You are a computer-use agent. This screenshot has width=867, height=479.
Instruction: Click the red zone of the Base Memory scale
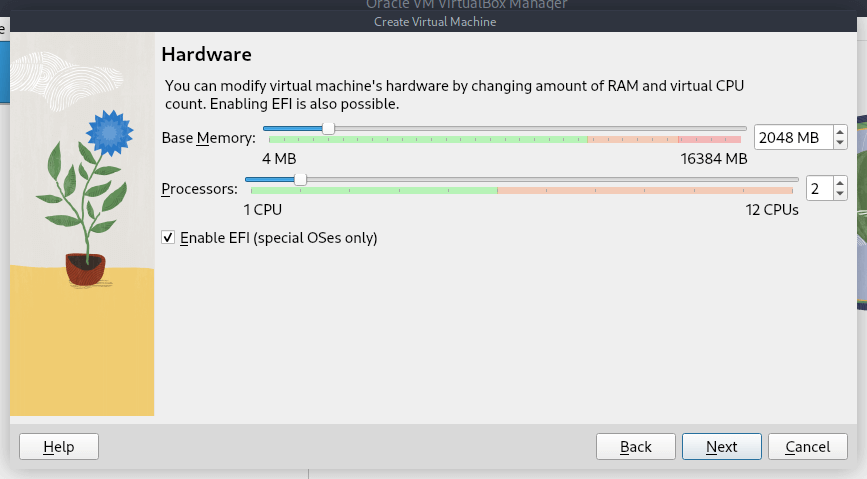[710, 140]
